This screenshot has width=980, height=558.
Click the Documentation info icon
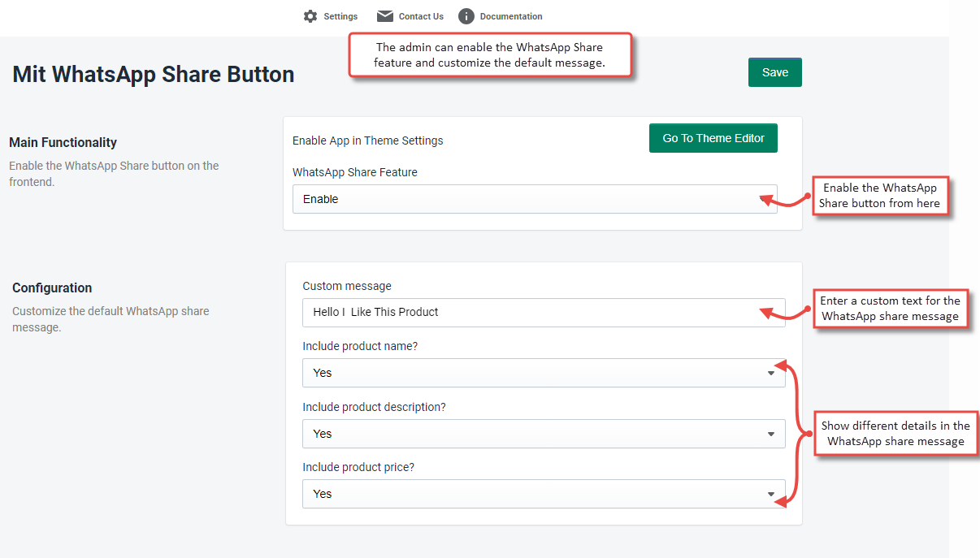coord(466,16)
